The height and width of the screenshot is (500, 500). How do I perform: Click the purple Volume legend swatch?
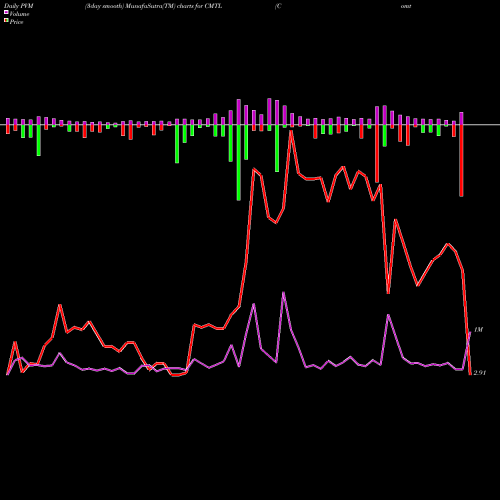tap(6, 12)
